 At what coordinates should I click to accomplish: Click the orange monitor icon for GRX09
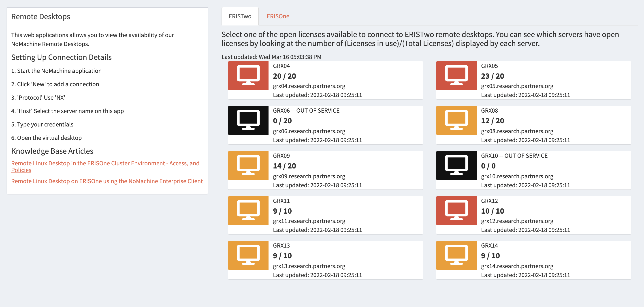pyautogui.click(x=248, y=166)
